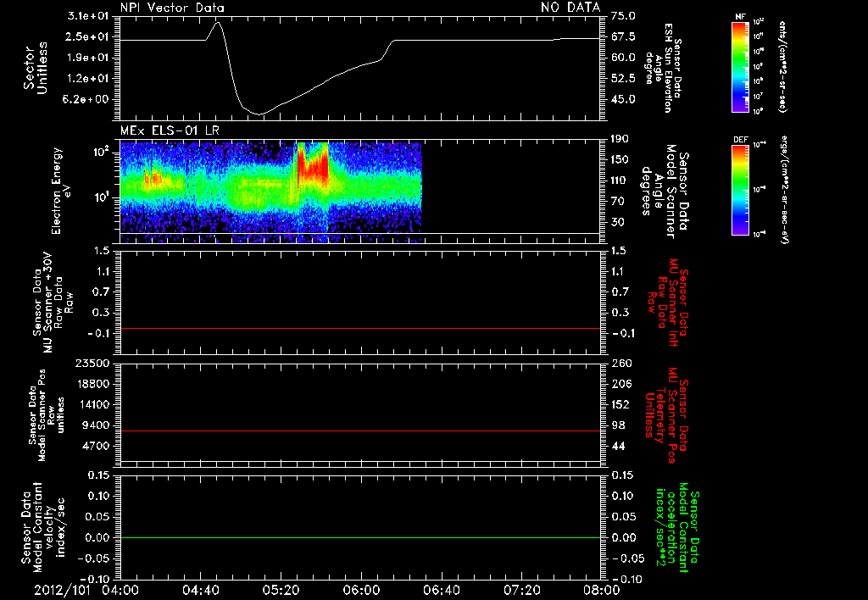The width and height of the screenshot is (868, 600).
Task: Click the "206" telemetry tick
Action: tap(621, 384)
